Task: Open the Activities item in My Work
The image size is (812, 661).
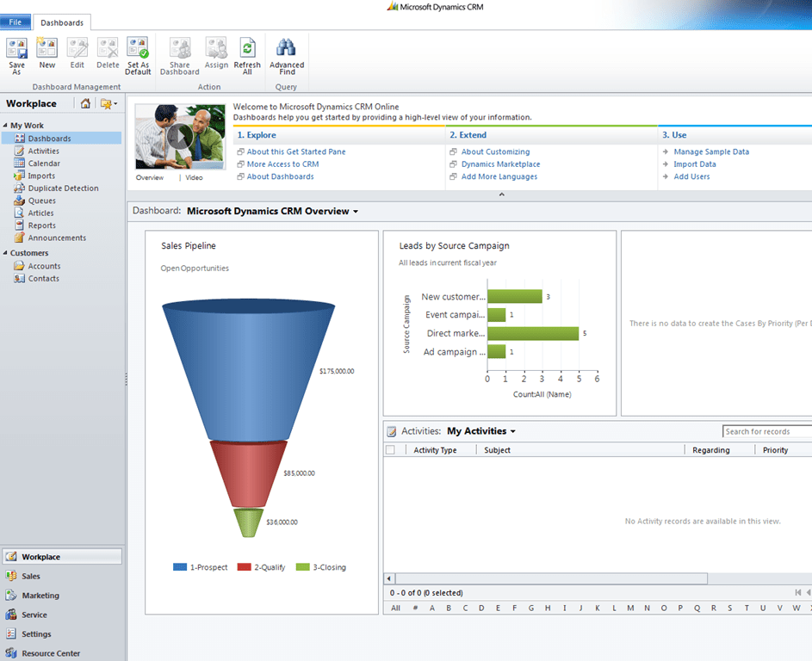Action: click(44, 151)
